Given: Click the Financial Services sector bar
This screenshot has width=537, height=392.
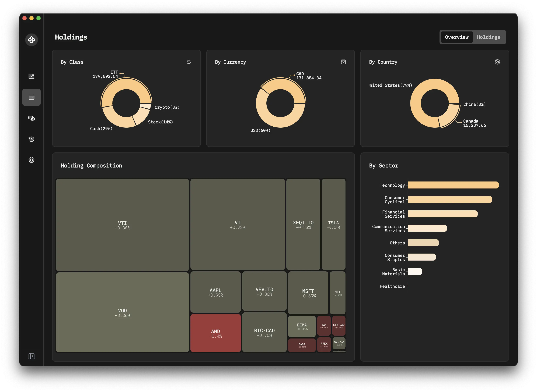Looking at the screenshot, I should [443, 214].
